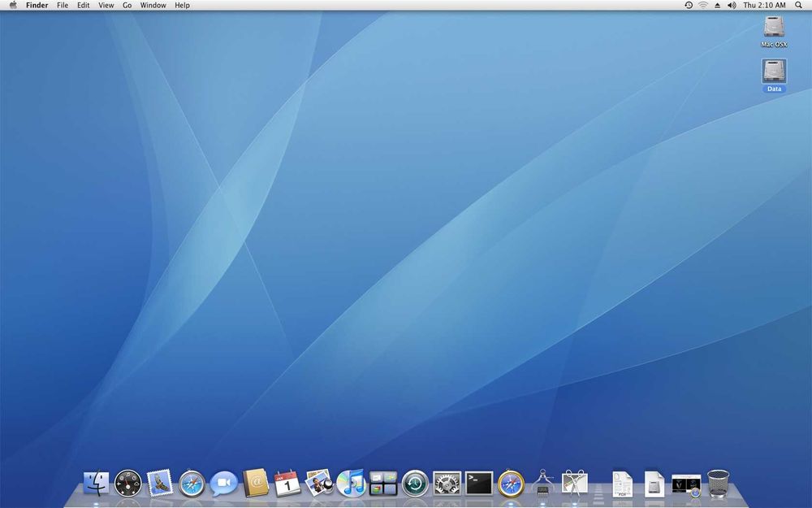This screenshot has height=508, width=812.
Task: Open the Edit menu
Action: coord(84,5)
